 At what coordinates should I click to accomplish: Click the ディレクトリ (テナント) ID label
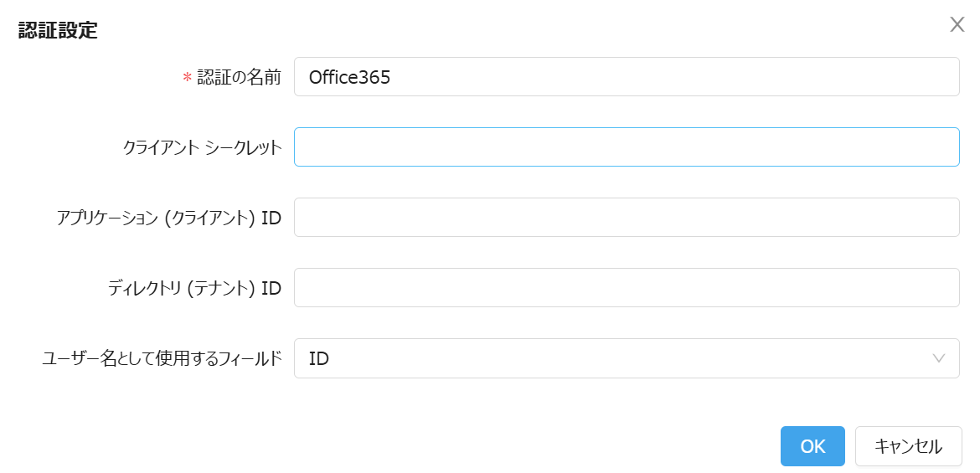194,289
